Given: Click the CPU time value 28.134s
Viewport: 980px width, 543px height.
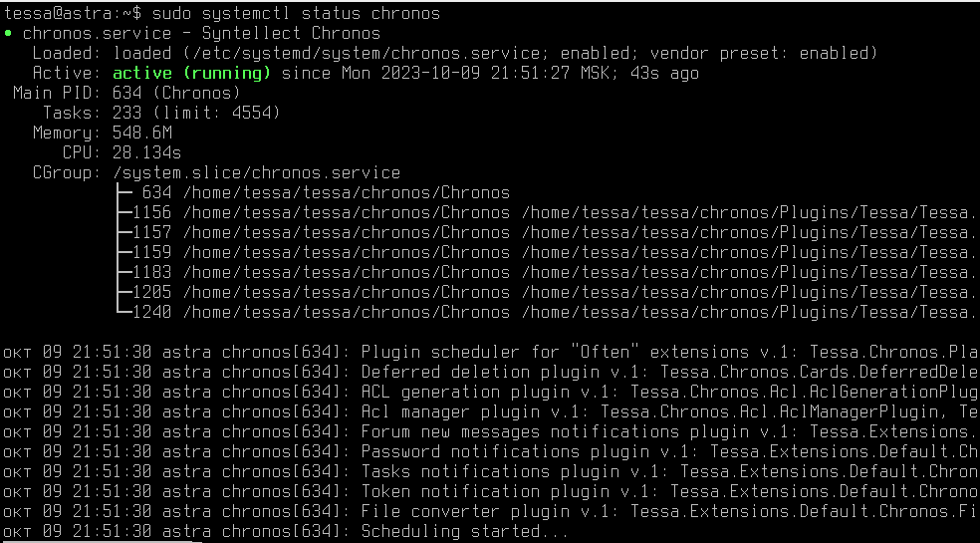Looking at the screenshot, I should [x=147, y=153].
